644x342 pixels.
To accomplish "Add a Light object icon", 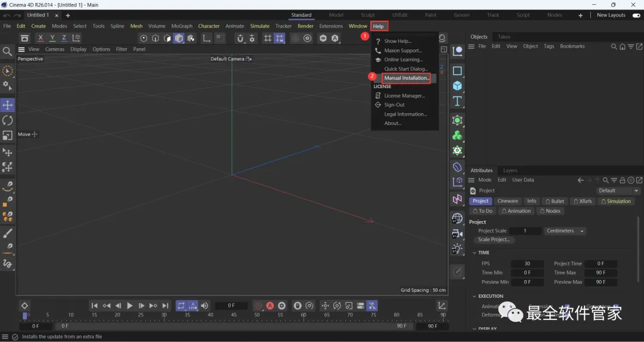I will tap(457, 249).
